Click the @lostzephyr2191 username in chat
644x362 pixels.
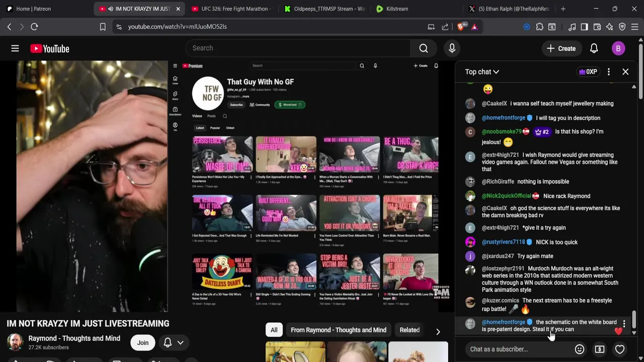pyautogui.click(x=503, y=269)
